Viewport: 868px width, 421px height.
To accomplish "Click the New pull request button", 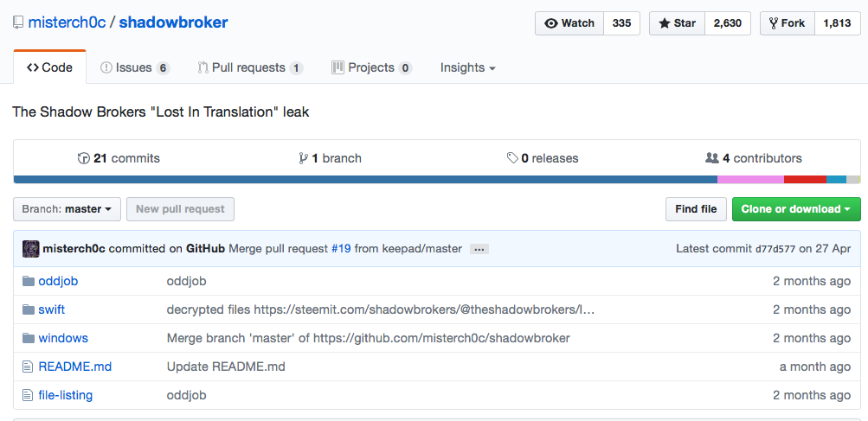I will coord(181,209).
